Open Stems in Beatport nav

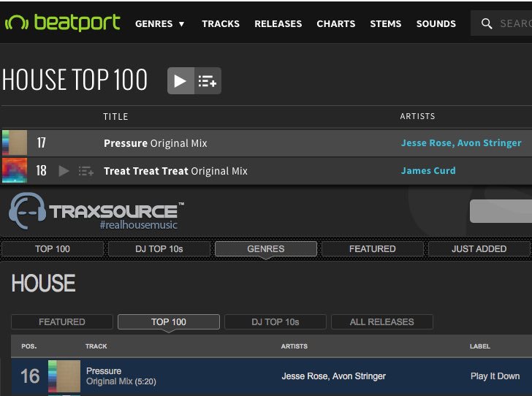click(x=385, y=24)
